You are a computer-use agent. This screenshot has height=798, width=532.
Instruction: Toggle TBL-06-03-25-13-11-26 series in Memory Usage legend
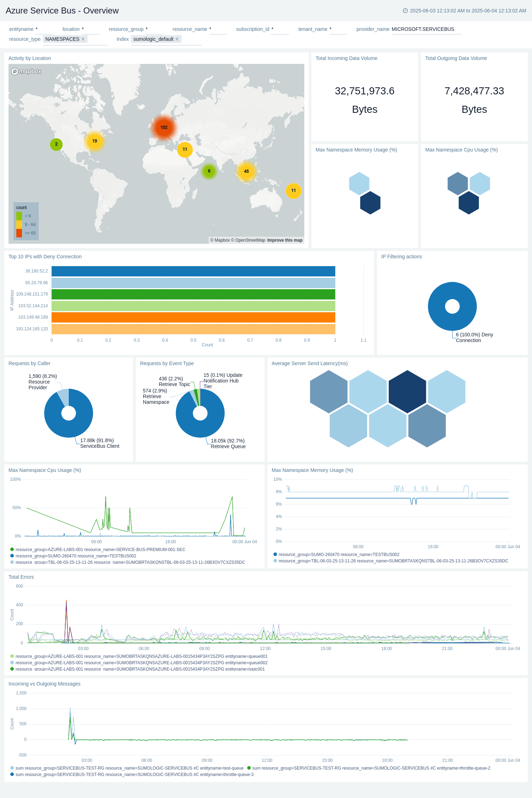point(391,561)
